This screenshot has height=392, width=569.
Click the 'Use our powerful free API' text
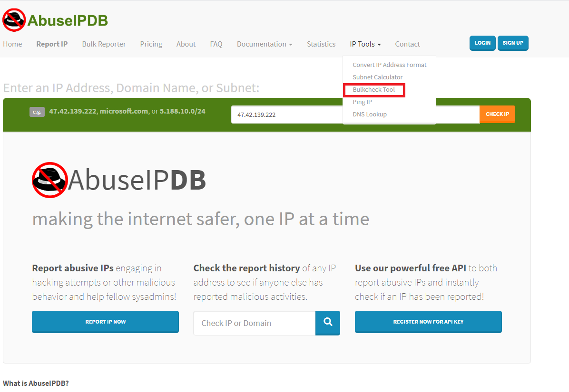(411, 268)
